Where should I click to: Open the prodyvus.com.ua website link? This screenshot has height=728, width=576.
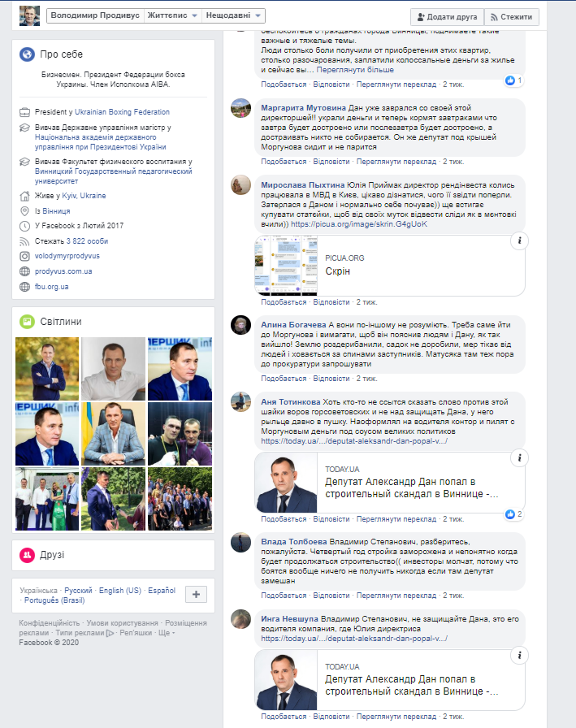pos(63,271)
